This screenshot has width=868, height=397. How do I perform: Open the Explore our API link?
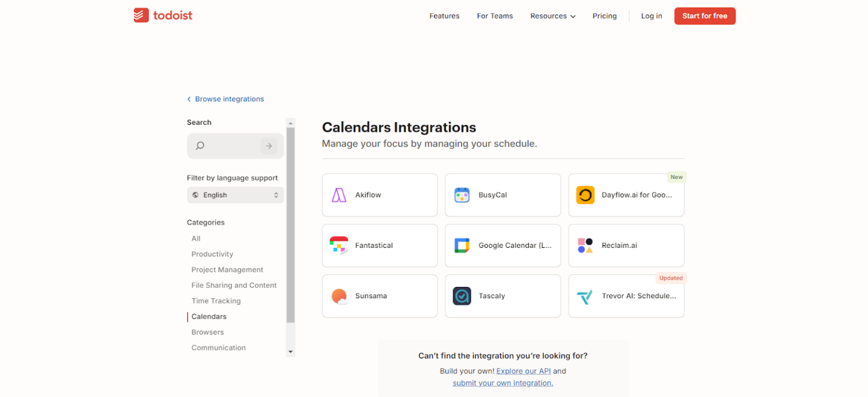[x=523, y=371]
